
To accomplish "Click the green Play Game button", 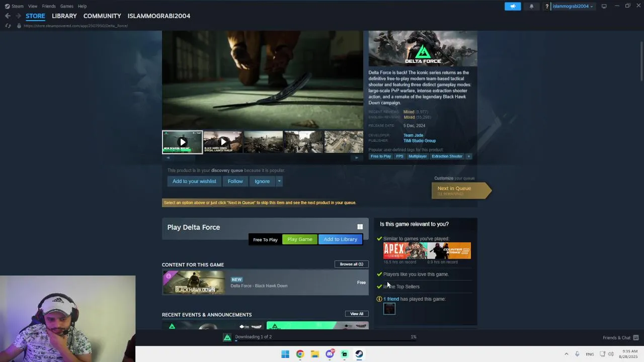I will pyautogui.click(x=300, y=239).
